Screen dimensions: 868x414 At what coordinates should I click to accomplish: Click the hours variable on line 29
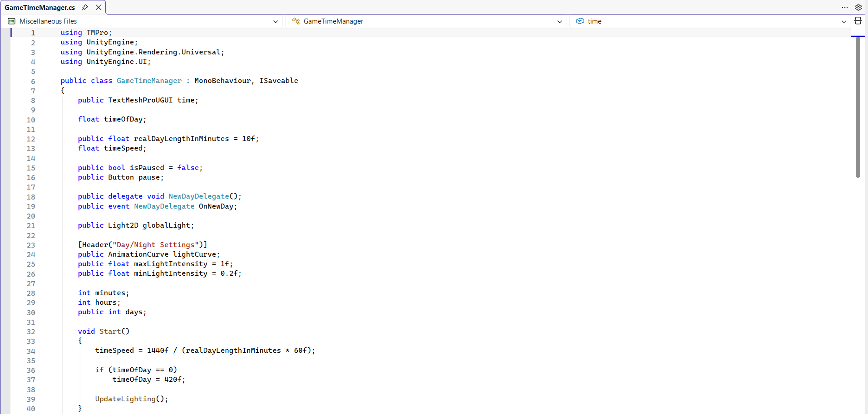[106, 302]
